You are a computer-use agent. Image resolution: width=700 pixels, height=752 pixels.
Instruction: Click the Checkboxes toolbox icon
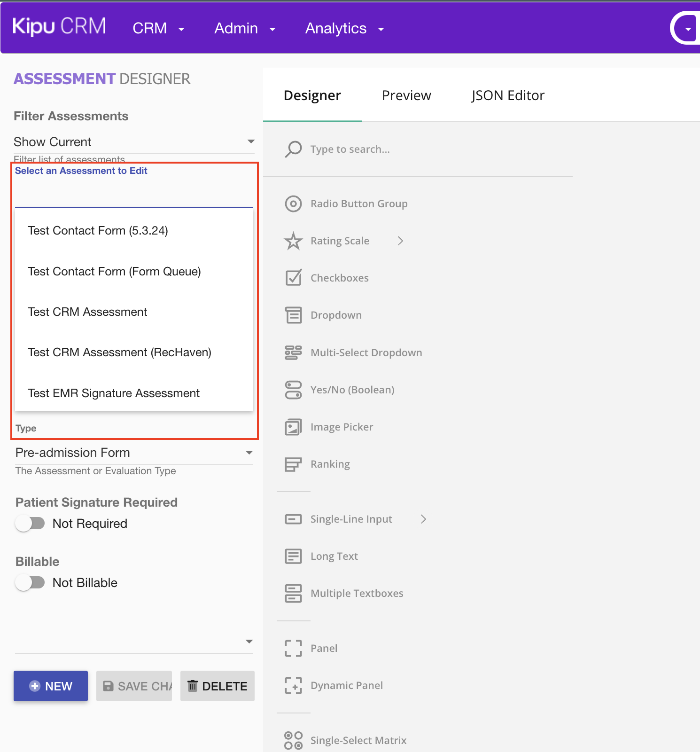293,278
